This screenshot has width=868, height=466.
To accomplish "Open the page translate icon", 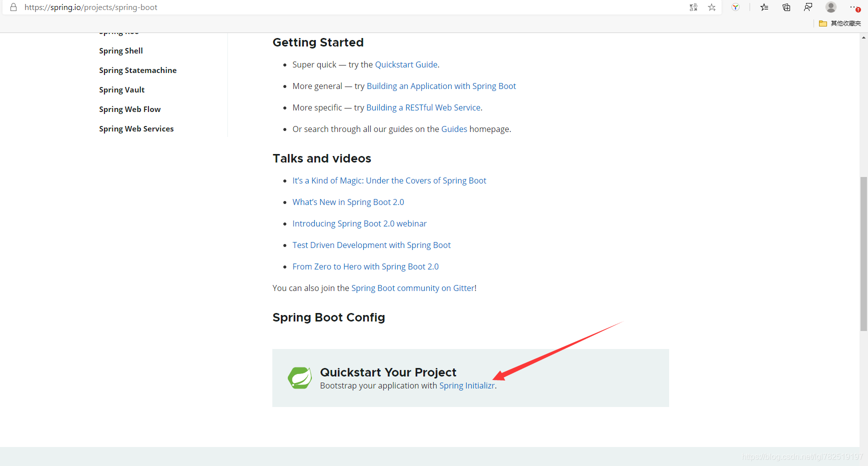I will [693, 7].
